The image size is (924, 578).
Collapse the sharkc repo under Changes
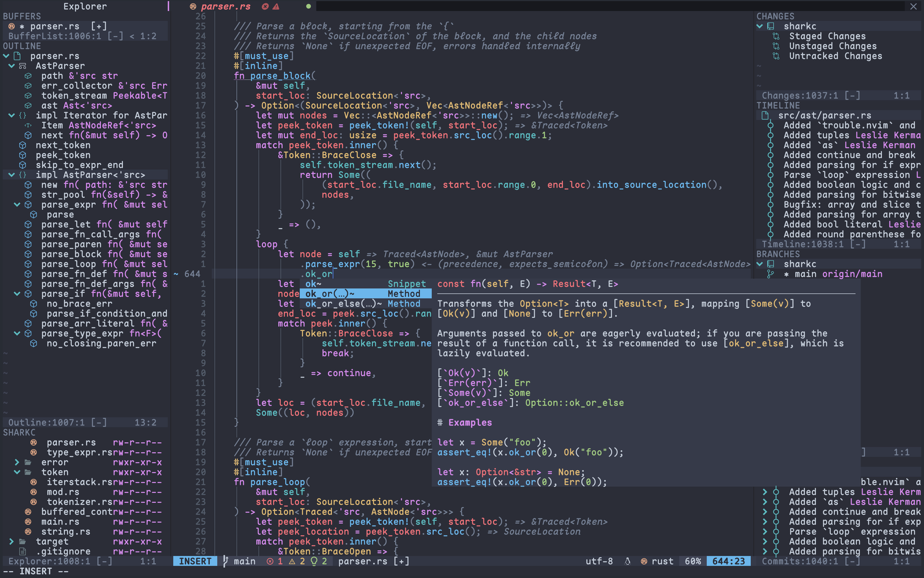(759, 27)
